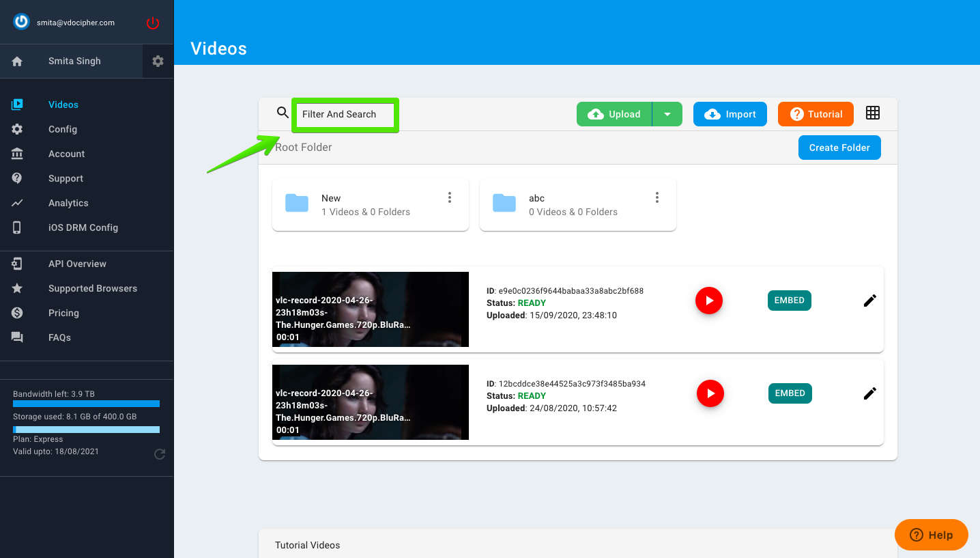This screenshot has width=980, height=558.
Task: Open the Analytics menu item
Action: (x=68, y=203)
